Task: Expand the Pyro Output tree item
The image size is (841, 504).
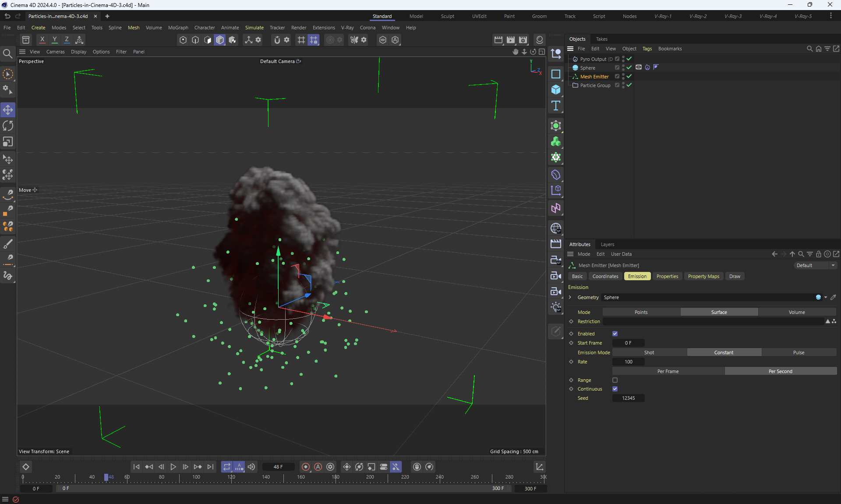Action: (569, 59)
